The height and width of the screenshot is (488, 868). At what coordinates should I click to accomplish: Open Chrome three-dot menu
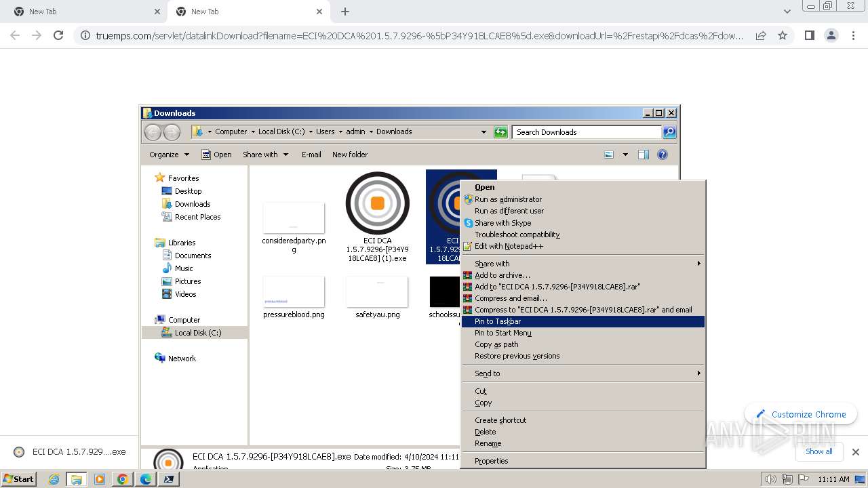(x=854, y=35)
